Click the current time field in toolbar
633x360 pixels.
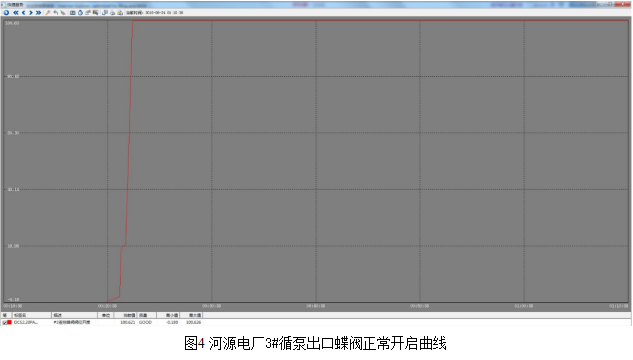pyautogui.click(x=155, y=13)
